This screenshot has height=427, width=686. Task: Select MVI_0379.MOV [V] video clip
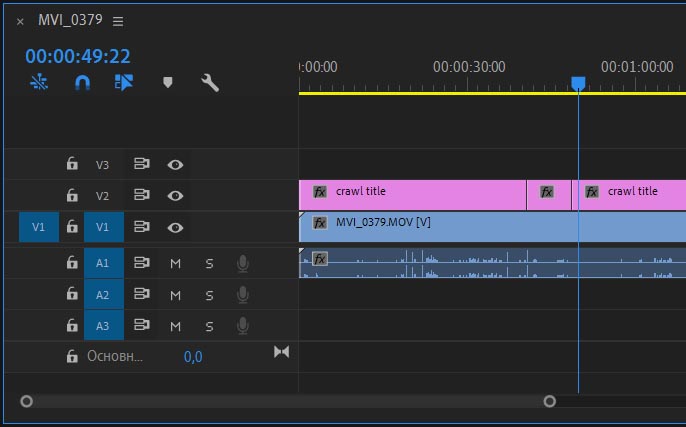tap(493, 227)
